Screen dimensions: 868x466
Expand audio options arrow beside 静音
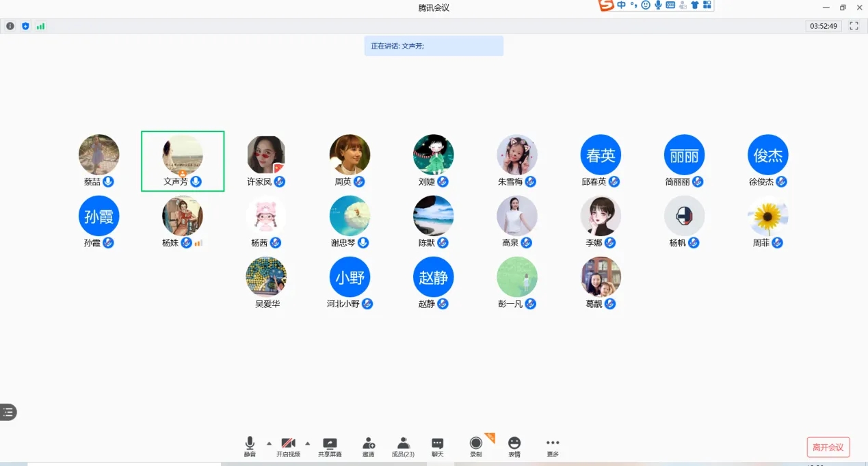tap(269, 443)
